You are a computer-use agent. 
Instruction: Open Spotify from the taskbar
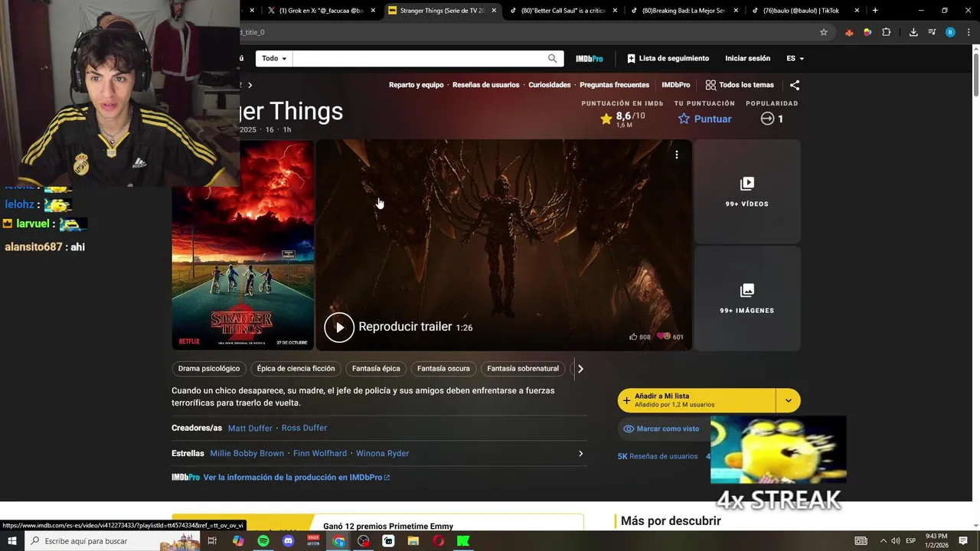pos(263,541)
